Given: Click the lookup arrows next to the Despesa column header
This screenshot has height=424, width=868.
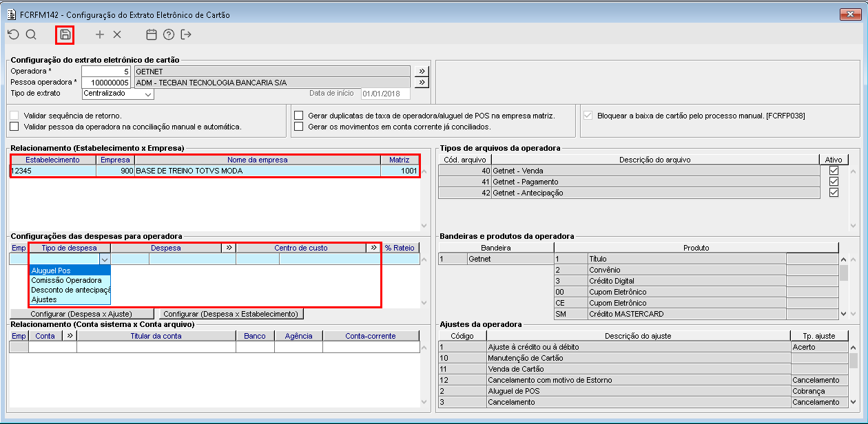Looking at the screenshot, I should pyautogui.click(x=229, y=248).
